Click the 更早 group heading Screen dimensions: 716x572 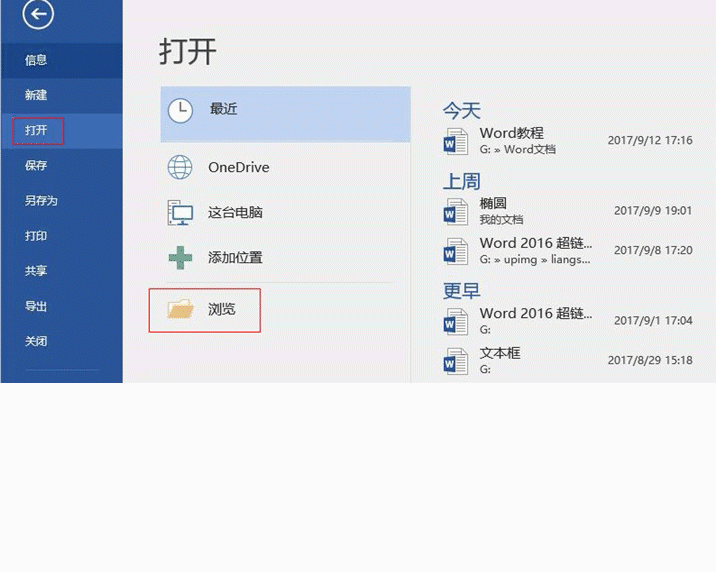click(x=462, y=291)
